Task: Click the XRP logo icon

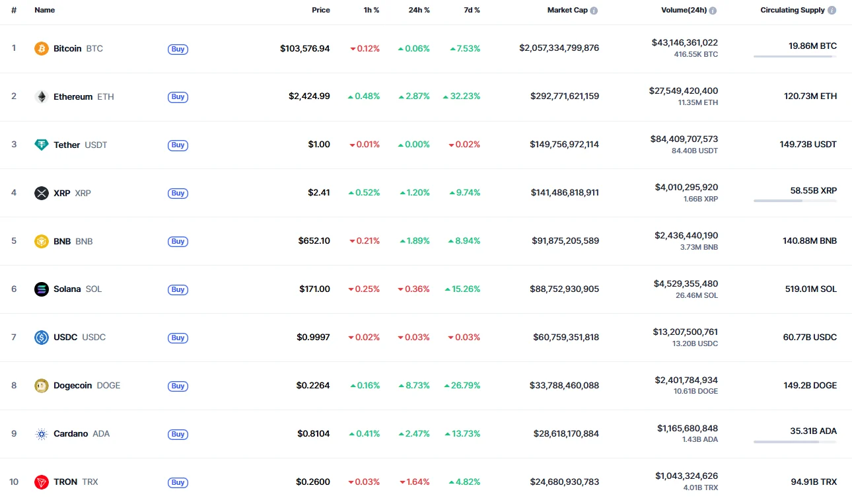Action: (x=42, y=193)
